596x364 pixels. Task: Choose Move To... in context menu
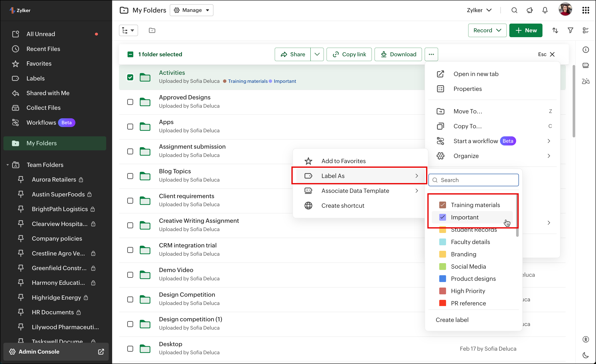tap(467, 111)
